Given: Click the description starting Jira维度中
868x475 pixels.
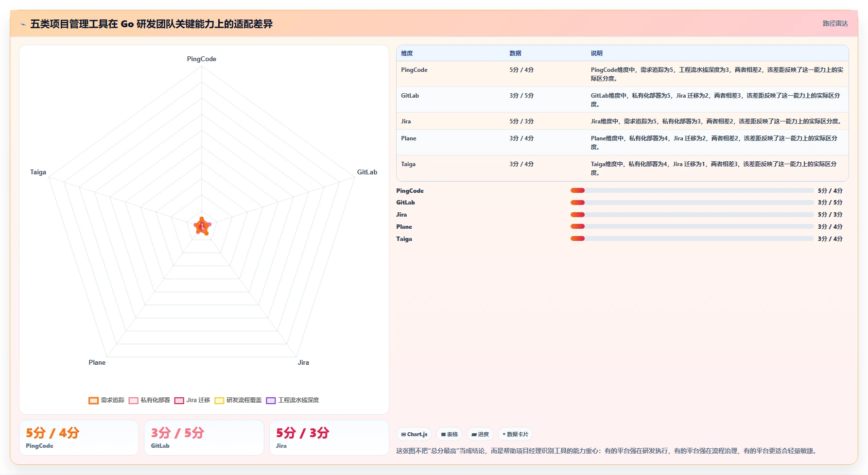Looking at the screenshot, I should click(716, 121).
